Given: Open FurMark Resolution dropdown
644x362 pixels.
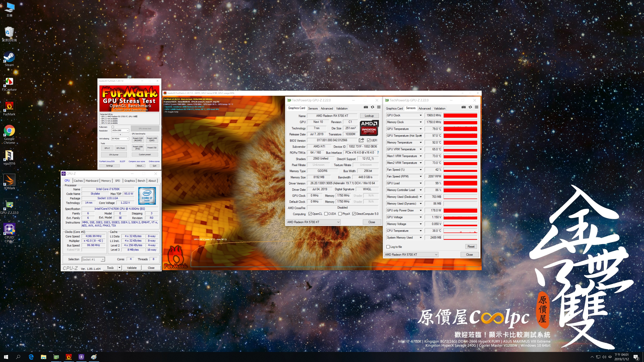Looking at the screenshot, I should pos(120,130).
